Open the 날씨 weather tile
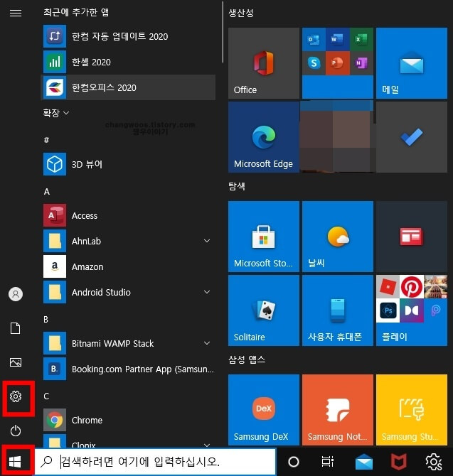Image resolution: width=453 pixels, height=476 pixels. pyautogui.click(x=338, y=237)
